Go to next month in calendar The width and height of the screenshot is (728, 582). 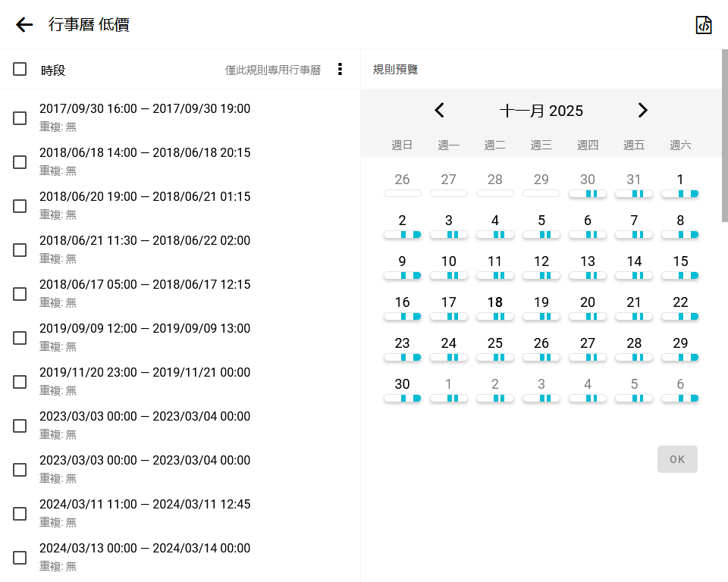pos(642,111)
